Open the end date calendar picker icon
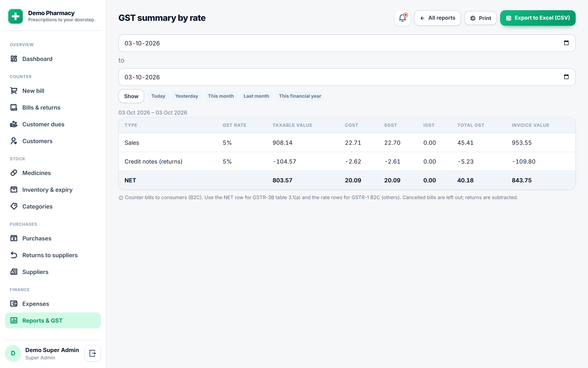This screenshot has width=588, height=368. point(566,77)
